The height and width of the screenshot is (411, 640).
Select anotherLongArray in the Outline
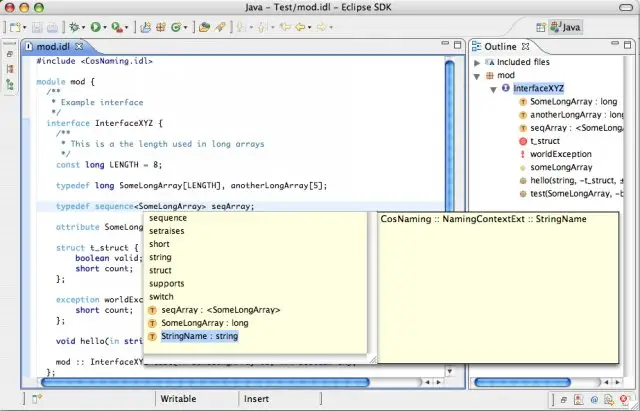pos(576,115)
